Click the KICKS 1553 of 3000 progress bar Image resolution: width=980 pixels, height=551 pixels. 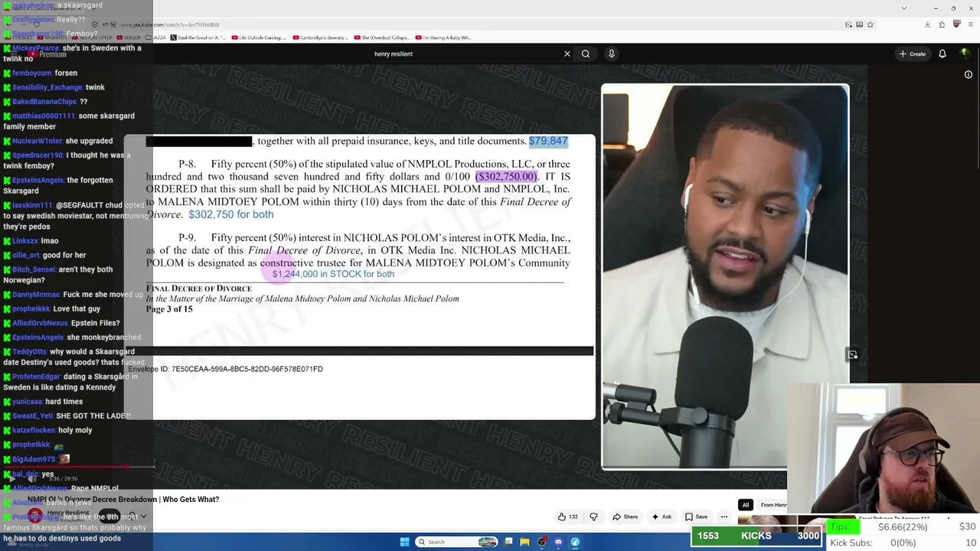click(x=758, y=536)
